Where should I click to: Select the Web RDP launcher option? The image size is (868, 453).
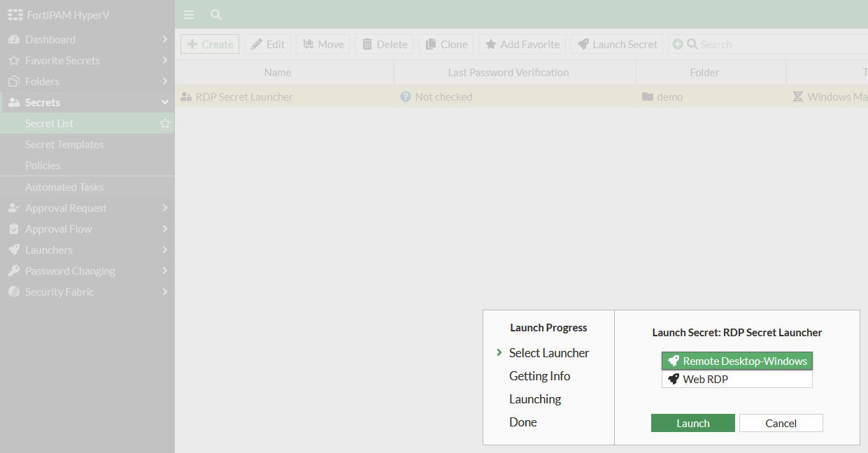pos(737,379)
